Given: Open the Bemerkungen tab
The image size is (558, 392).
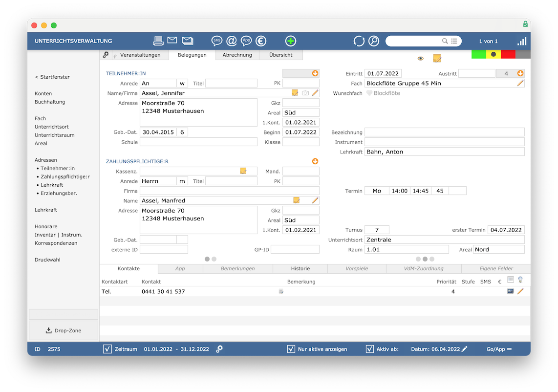Looking at the screenshot, I should (238, 268).
